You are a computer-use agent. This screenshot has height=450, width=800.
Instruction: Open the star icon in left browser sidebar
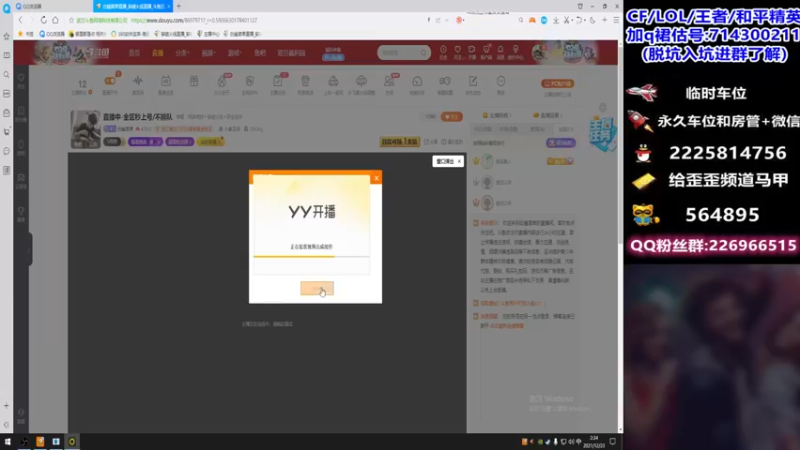(6, 36)
